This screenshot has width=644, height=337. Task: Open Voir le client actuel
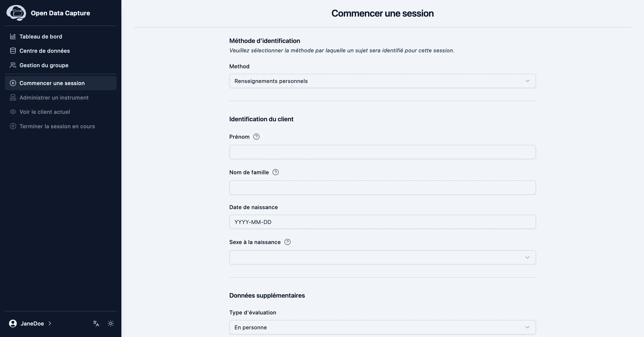pos(45,112)
